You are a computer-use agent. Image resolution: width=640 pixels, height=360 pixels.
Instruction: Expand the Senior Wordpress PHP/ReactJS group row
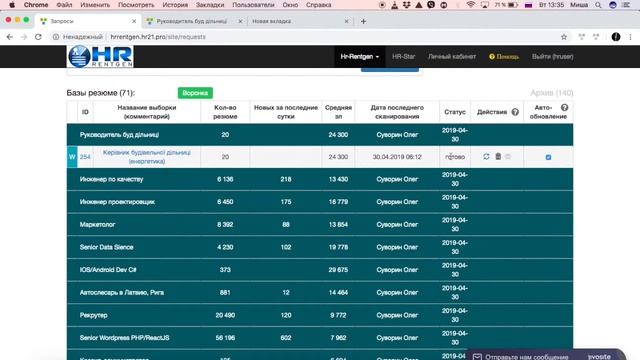[320, 338]
